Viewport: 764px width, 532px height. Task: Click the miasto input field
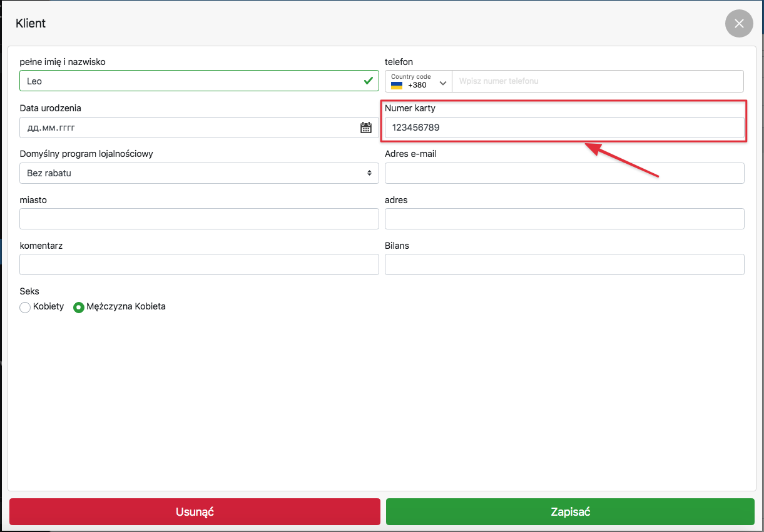coord(199,219)
